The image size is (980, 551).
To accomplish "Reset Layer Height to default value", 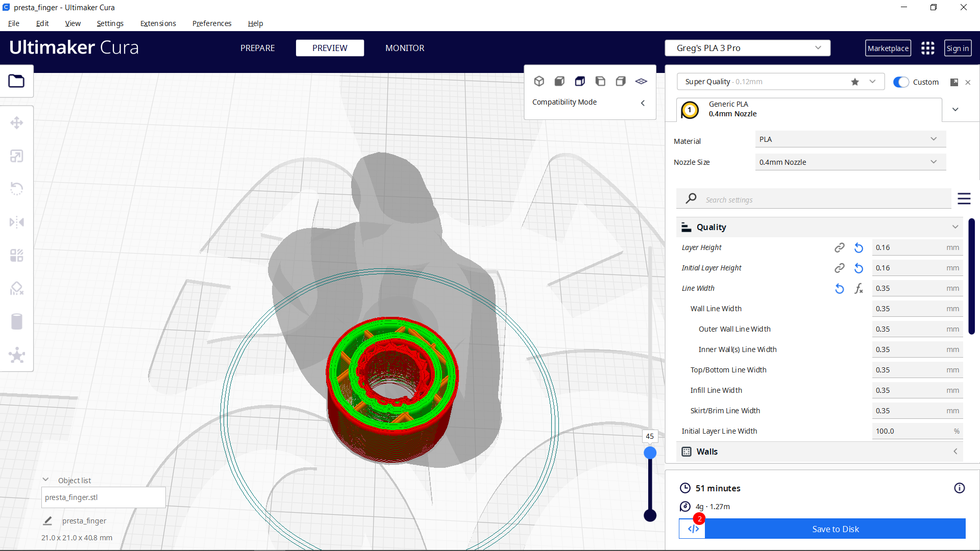I will coord(858,247).
